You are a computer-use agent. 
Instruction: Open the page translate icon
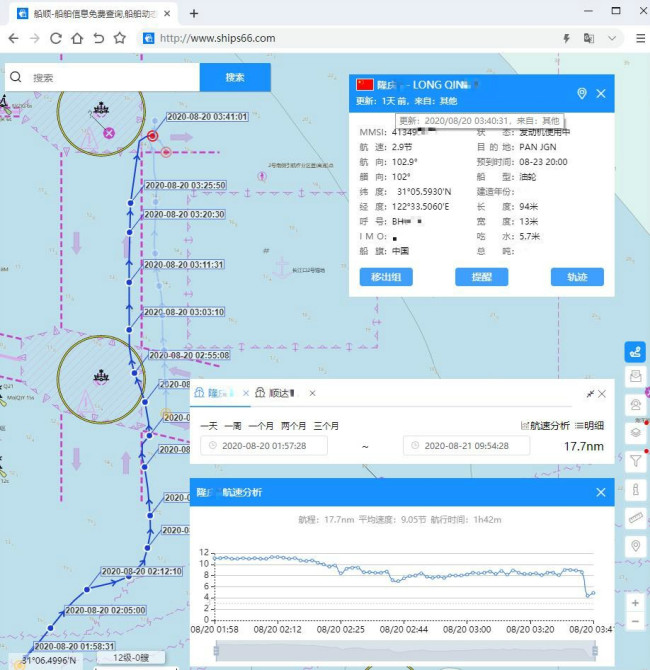[x=589, y=38]
